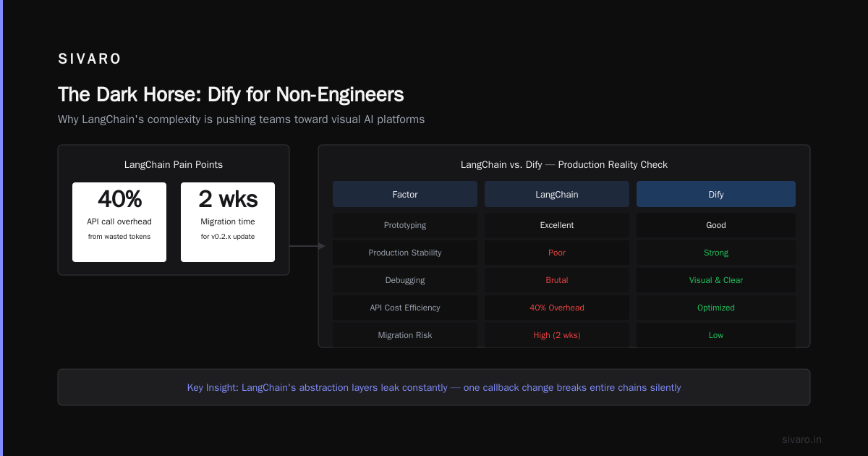Click the 'Debugging' row label
This screenshot has height=456, width=868.
point(405,280)
